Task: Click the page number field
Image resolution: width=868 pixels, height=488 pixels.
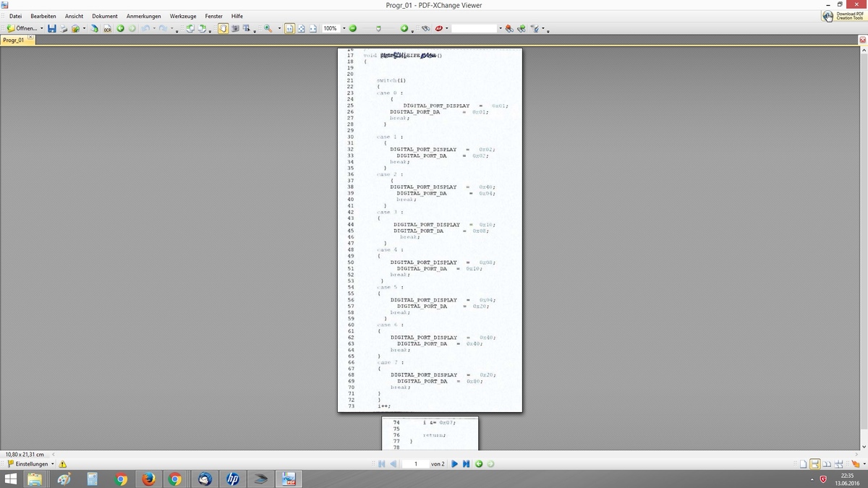Action: [416, 463]
